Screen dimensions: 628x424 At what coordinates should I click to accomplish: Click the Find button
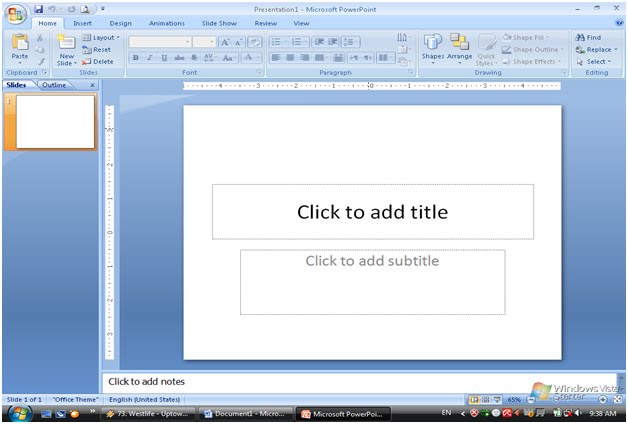coord(588,38)
